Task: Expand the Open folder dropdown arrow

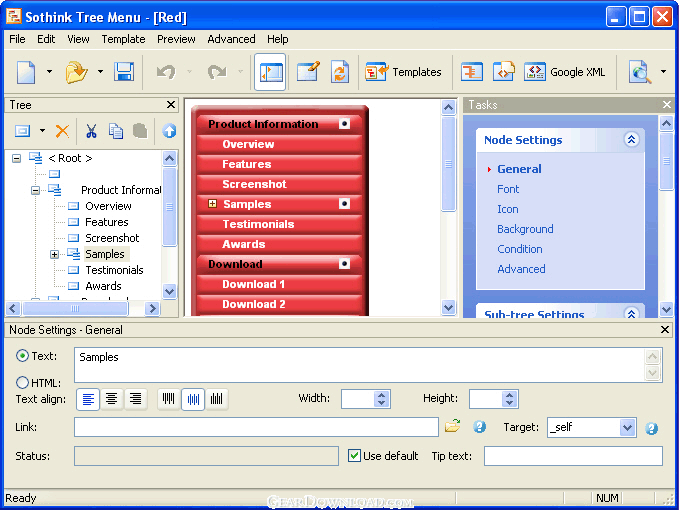Action: tap(100, 72)
